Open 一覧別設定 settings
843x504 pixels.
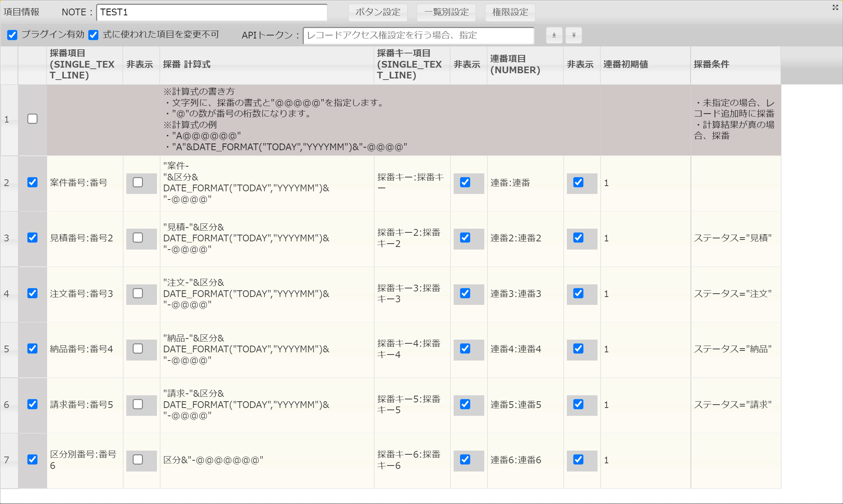click(x=446, y=12)
